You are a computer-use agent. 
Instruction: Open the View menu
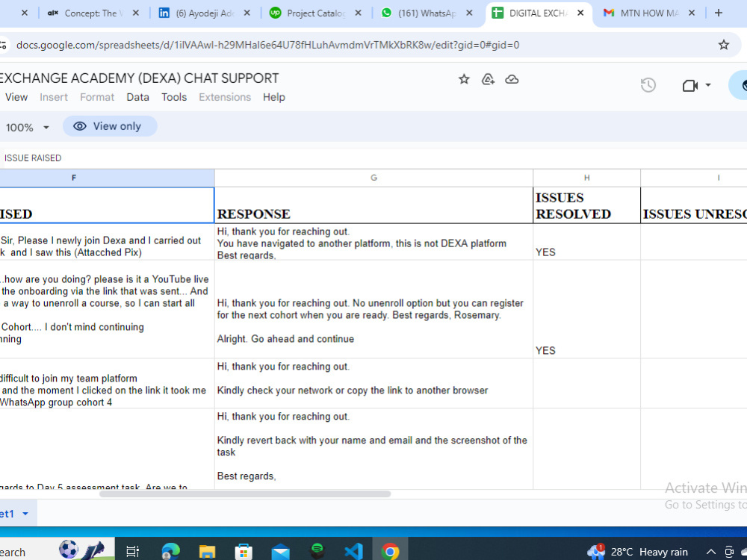coord(16,97)
